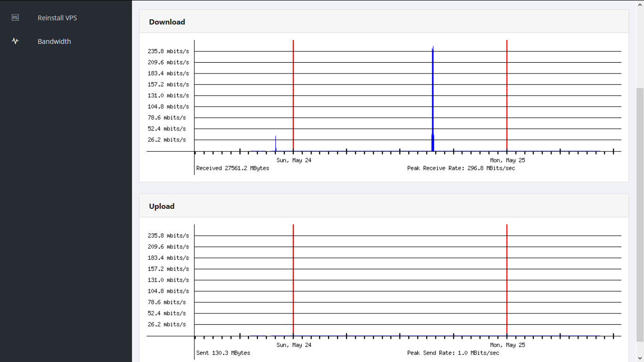Click Sun, May 24 date label in Upload
The height and width of the screenshot is (362, 644).
pos(294,345)
